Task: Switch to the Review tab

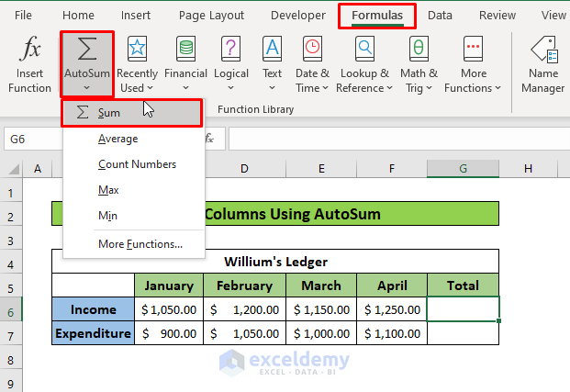Action: point(497,16)
